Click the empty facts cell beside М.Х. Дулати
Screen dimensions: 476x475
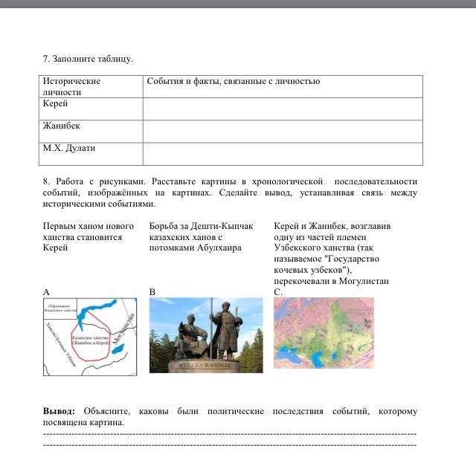[283, 154]
